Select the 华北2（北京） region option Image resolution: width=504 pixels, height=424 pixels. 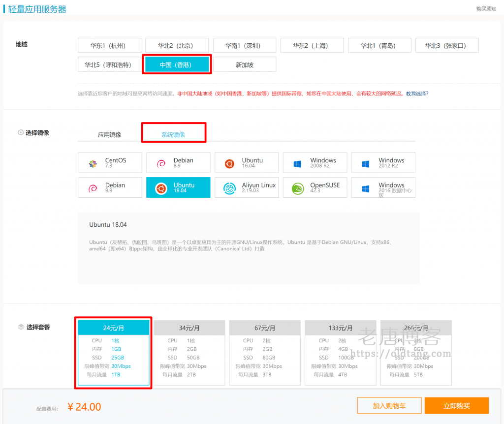coord(177,46)
